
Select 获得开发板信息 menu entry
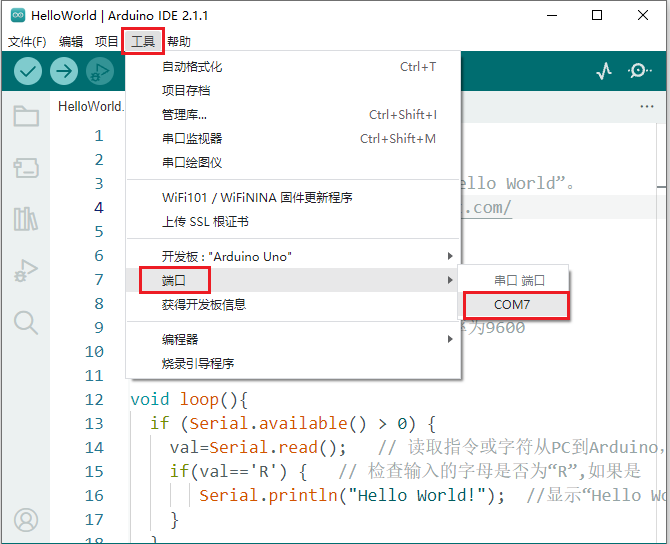[x=294, y=304]
